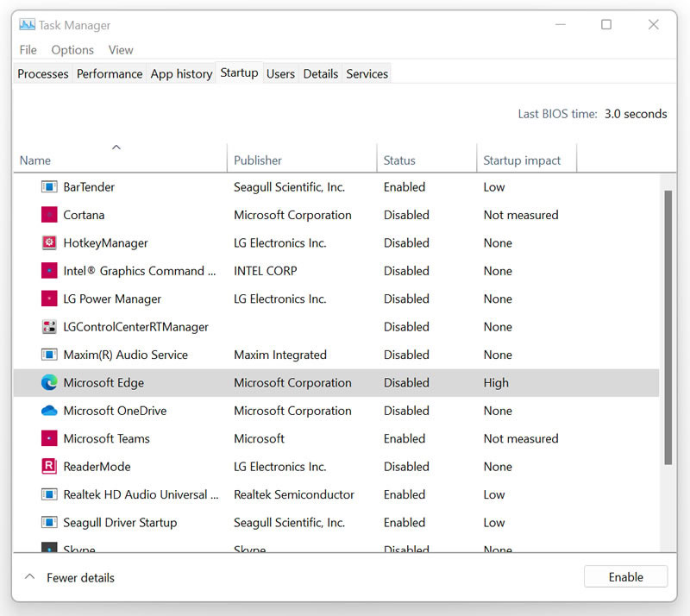This screenshot has width=690, height=616.
Task: Click the LGControlCenterRTManager icon
Action: tap(49, 327)
